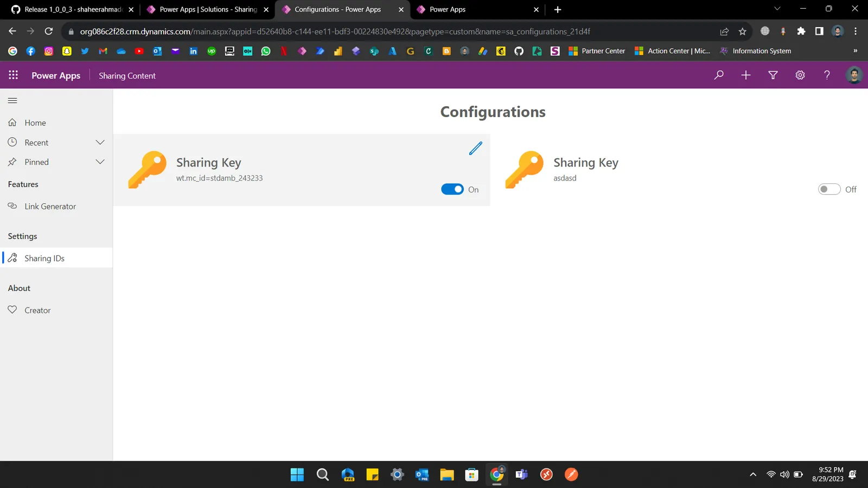Open File Explorer from the taskbar
Screen dimensions: 868x488
tap(446, 474)
